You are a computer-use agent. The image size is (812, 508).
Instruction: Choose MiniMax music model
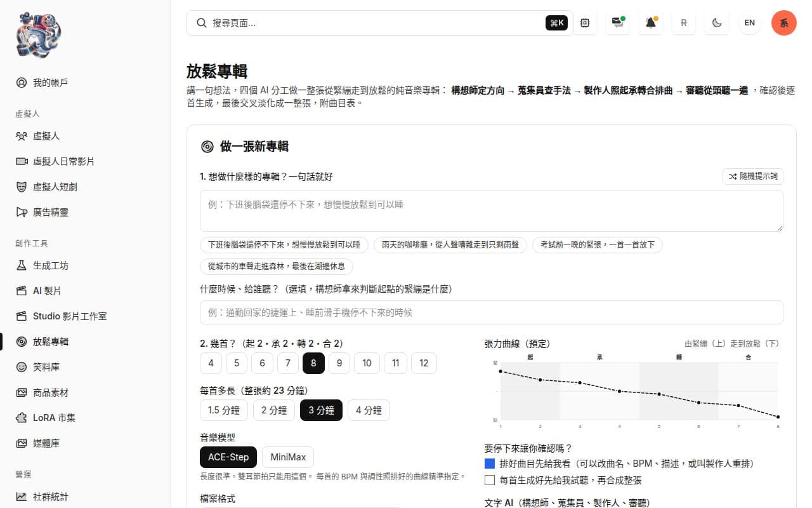[288, 457]
